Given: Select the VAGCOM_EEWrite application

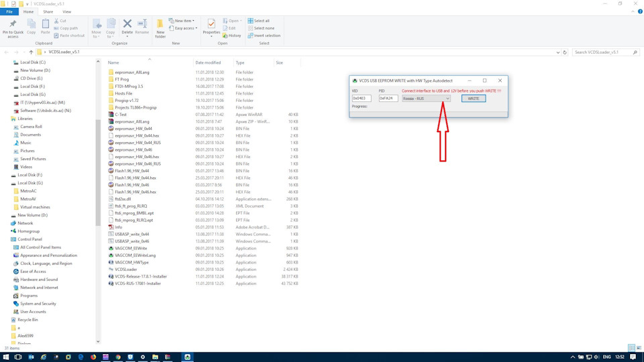Looking at the screenshot, I should click(131, 248).
